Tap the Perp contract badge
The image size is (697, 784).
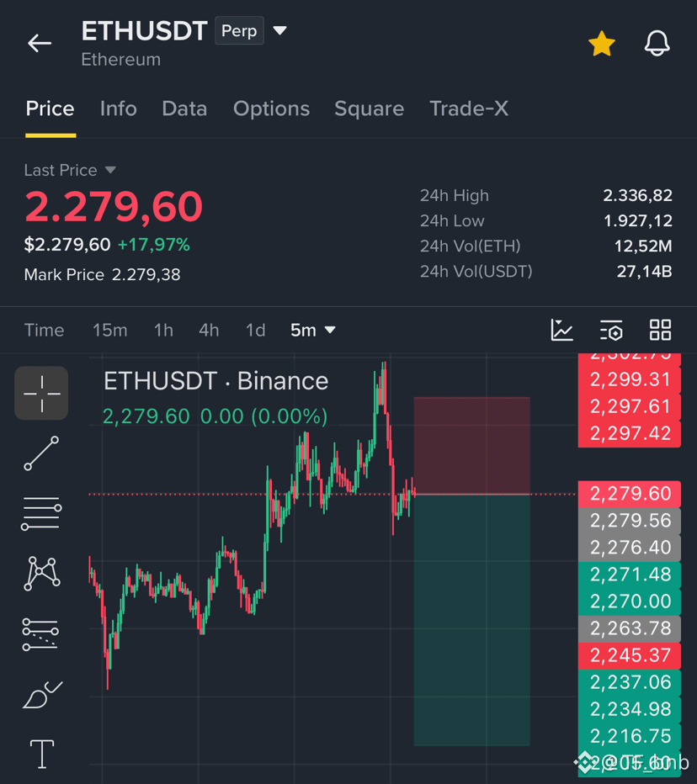click(239, 30)
